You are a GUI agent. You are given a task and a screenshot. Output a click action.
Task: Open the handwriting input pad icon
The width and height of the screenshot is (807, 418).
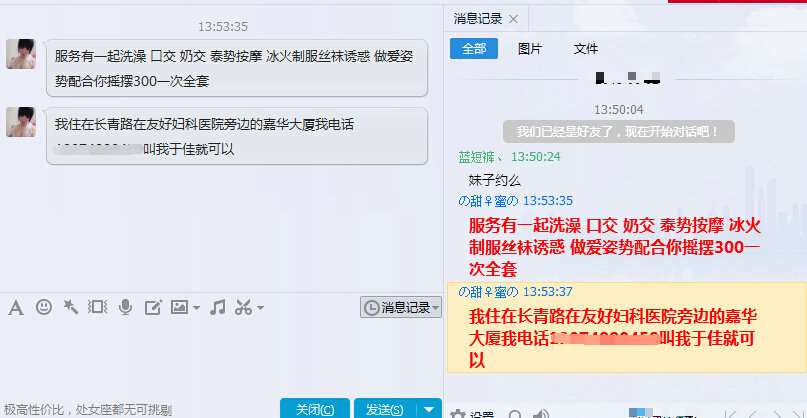[153, 307]
